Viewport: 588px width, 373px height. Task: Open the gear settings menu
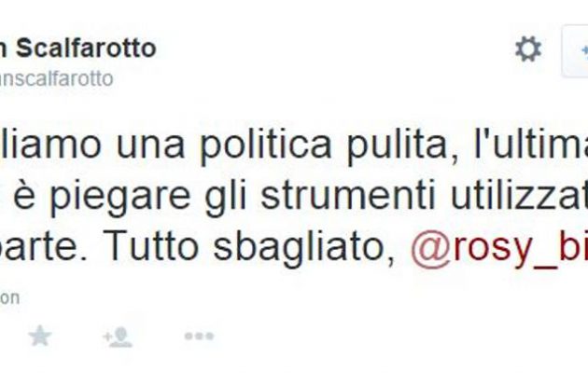point(528,48)
